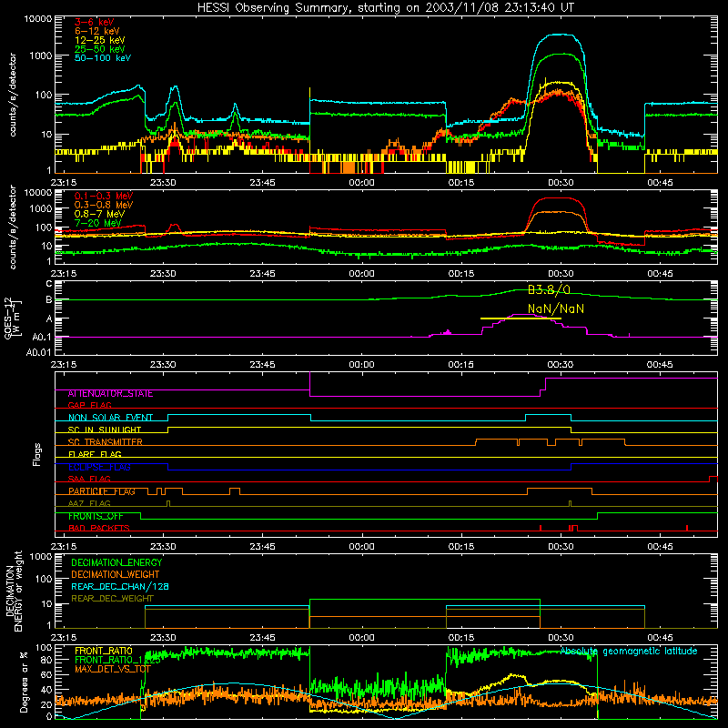The image size is (728, 728).
Task: Click the '10000' tick label of the top keV panel
Action: coord(38,18)
